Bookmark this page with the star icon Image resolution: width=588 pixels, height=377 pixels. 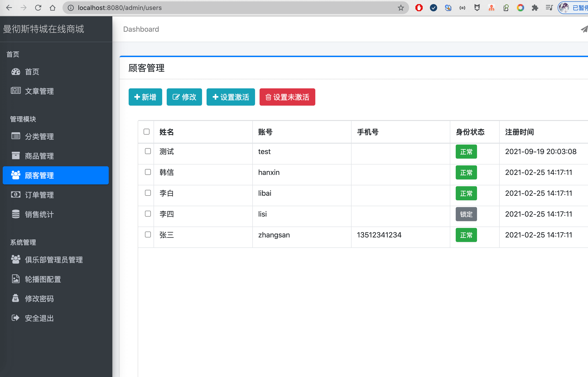click(x=400, y=8)
